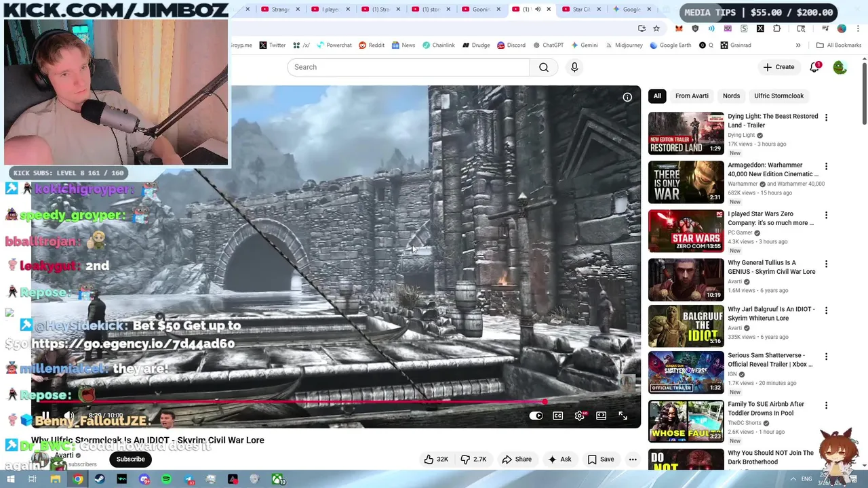Select the From Avarti filter chip
The image size is (868, 488).
pos(692,96)
